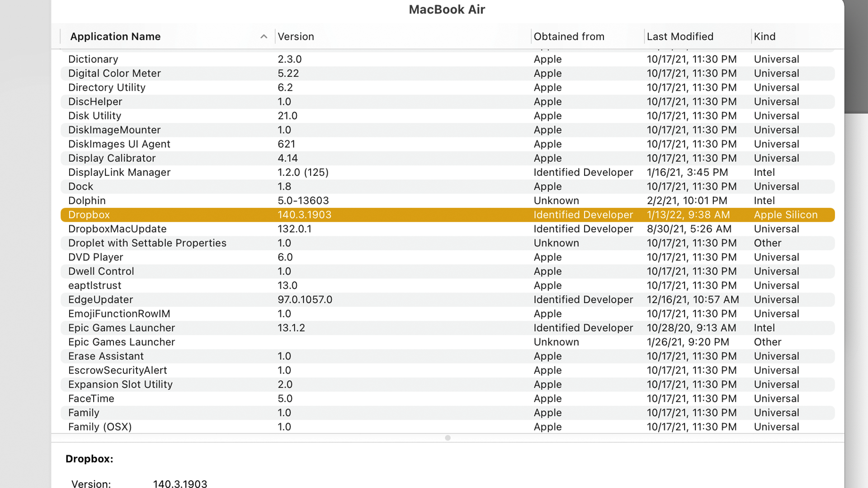Image resolution: width=868 pixels, height=488 pixels.
Task: Select the eaptlstrust entry
Action: (448, 286)
